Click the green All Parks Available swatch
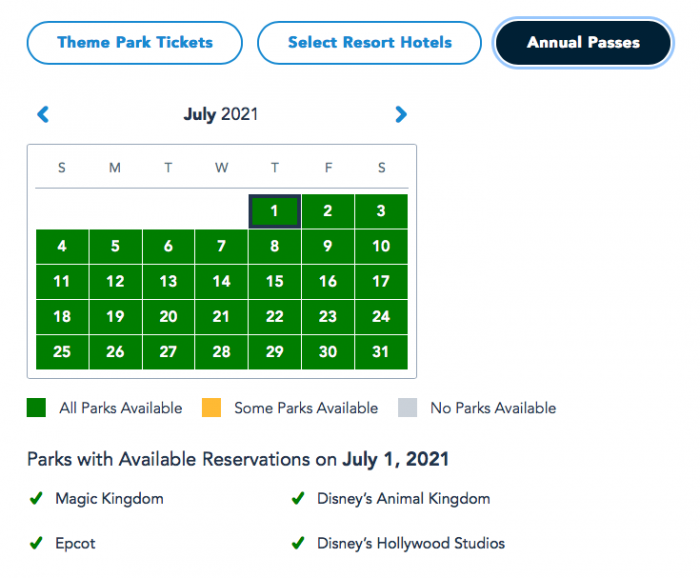Image resolution: width=700 pixels, height=578 pixels. tap(36, 408)
